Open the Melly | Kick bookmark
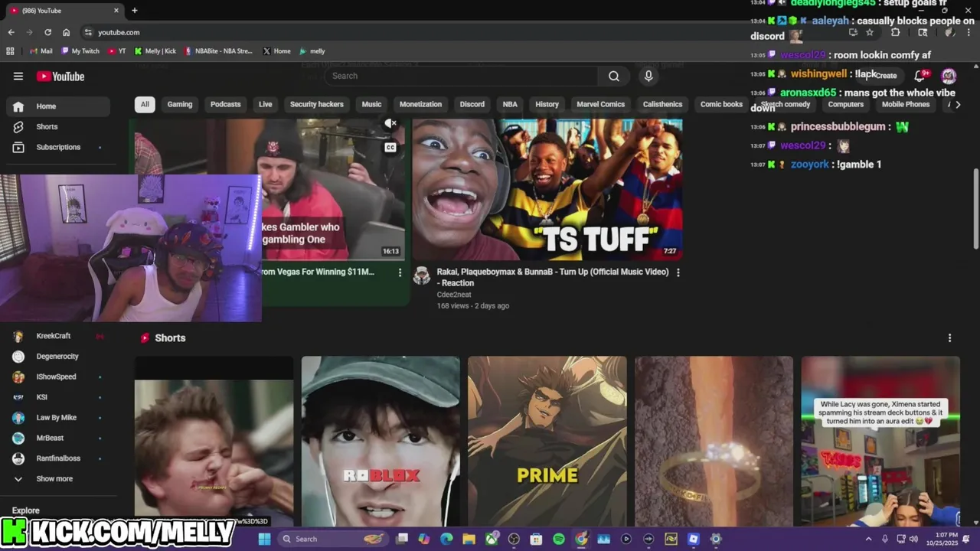The image size is (980, 551). click(x=155, y=51)
